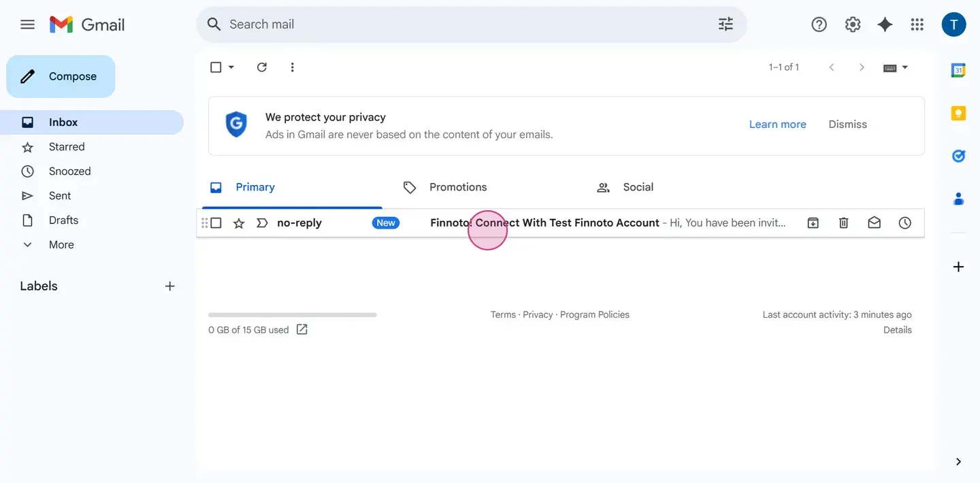The width and height of the screenshot is (980, 483).
Task: Open the Support help icon
Action: pos(819,24)
